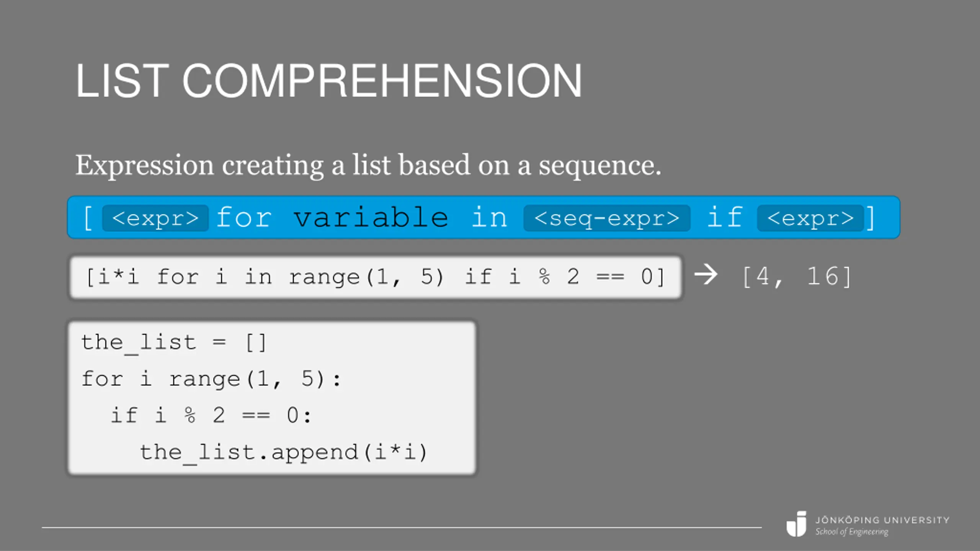The image size is (980, 551).
Task: Click the "in" keyword in blue syntax bar
Action: click(489, 217)
